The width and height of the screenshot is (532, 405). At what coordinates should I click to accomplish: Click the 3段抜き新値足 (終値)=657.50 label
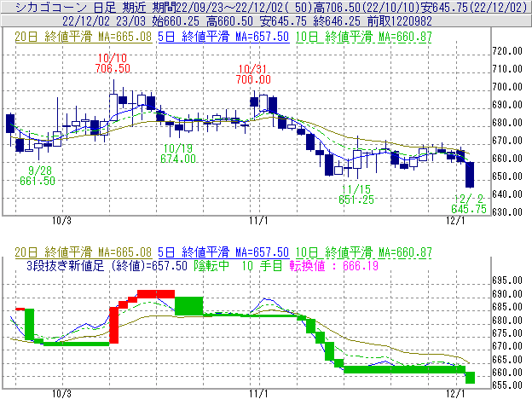[x=107, y=265]
